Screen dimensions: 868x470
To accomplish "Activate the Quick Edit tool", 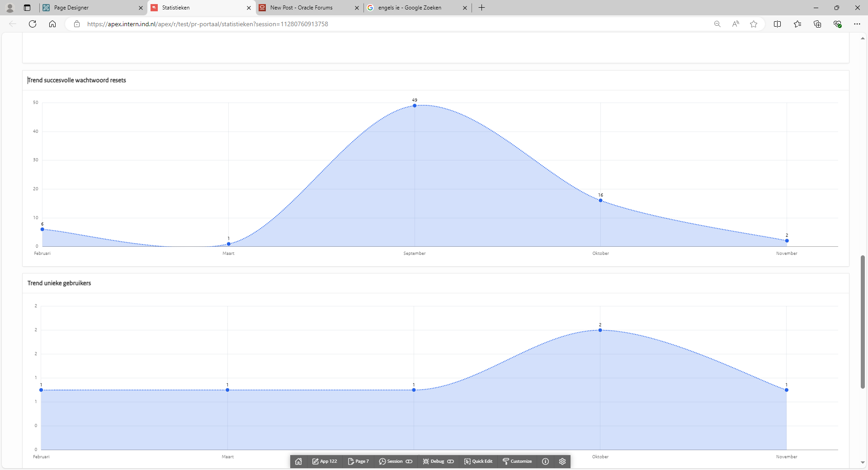I will (x=478, y=461).
